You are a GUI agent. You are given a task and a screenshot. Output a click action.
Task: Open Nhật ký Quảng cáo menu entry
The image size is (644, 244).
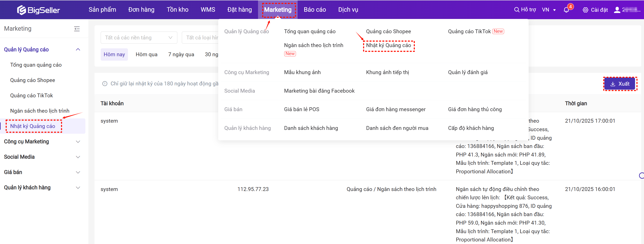[x=388, y=45]
